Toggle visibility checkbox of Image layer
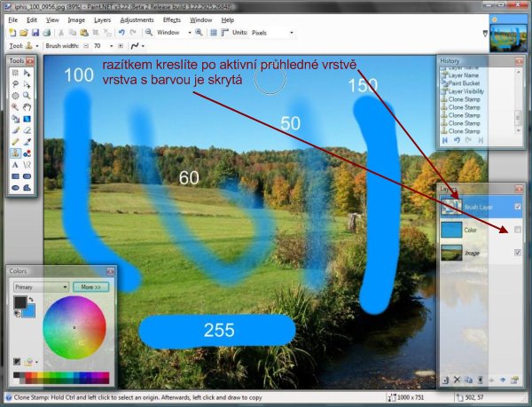532x407 pixels. [518, 253]
